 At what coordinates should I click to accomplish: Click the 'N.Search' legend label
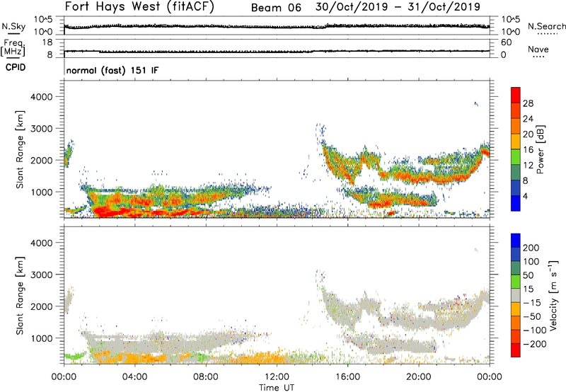pos(546,26)
